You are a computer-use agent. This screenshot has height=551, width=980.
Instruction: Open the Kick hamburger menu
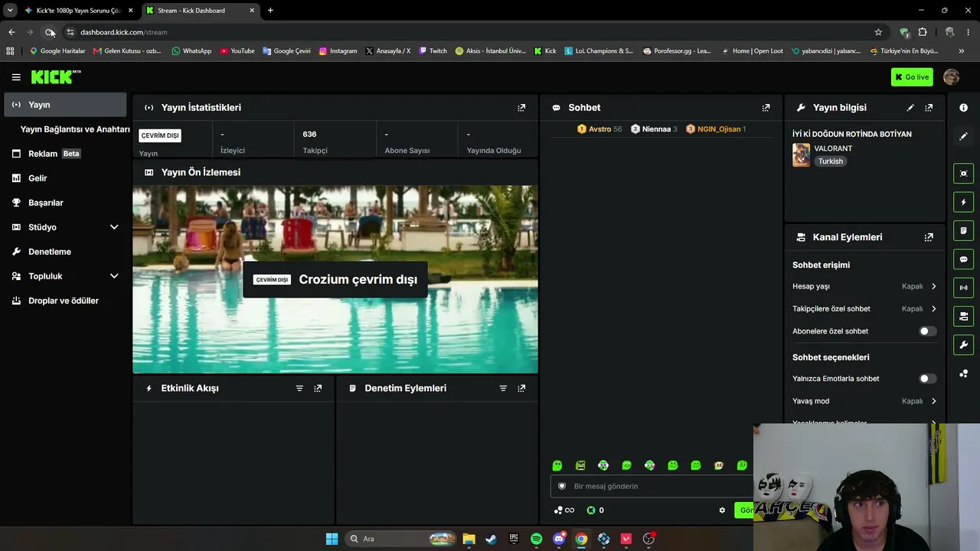tap(16, 77)
